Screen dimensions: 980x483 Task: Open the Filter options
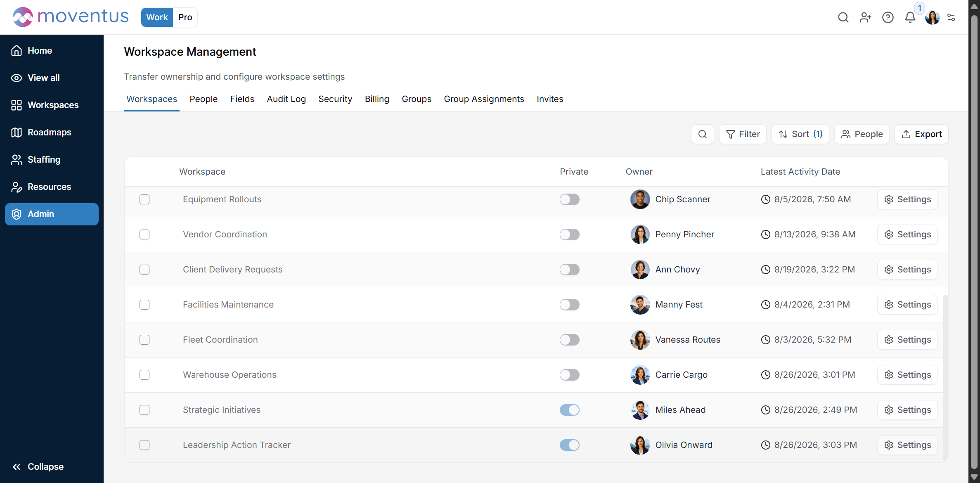click(743, 134)
